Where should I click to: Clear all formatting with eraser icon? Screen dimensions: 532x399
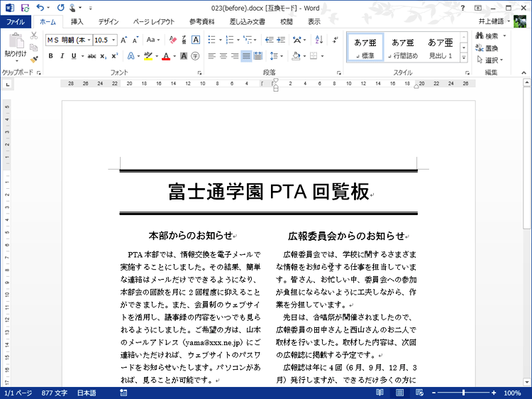pos(172,40)
